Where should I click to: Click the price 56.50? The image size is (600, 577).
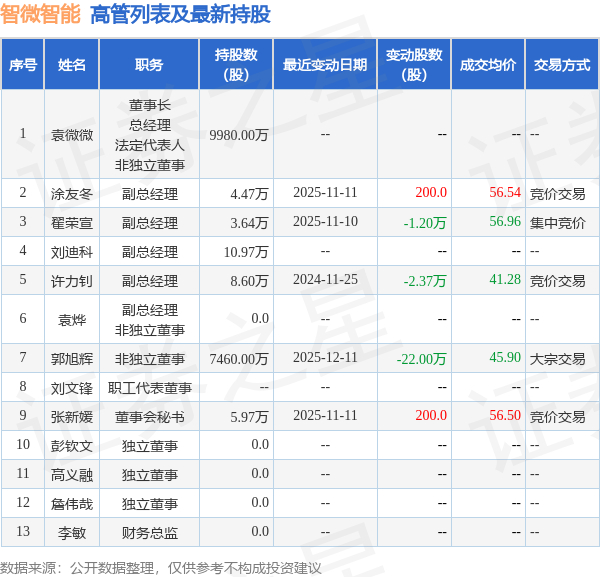point(505,415)
